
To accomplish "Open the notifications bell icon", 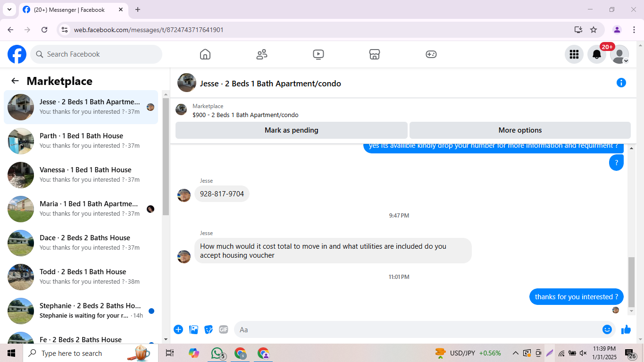I will pyautogui.click(x=597, y=54).
